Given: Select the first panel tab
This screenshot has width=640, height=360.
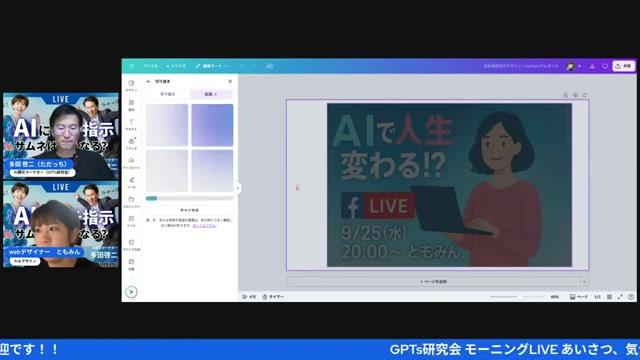Looking at the screenshot, I should [x=167, y=94].
